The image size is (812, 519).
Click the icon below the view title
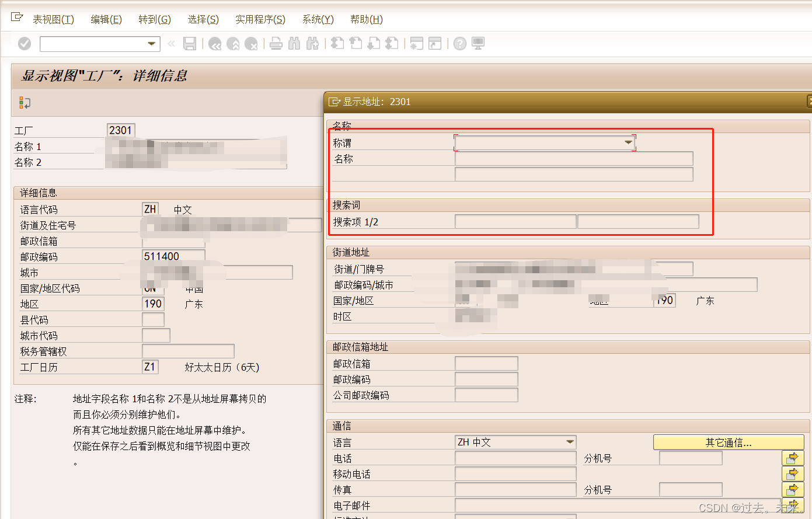pos(25,103)
